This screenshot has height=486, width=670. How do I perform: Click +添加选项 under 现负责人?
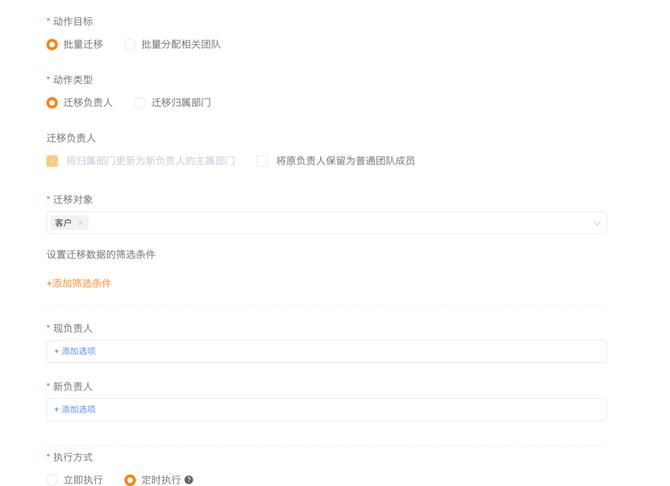(x=75, y=351)
